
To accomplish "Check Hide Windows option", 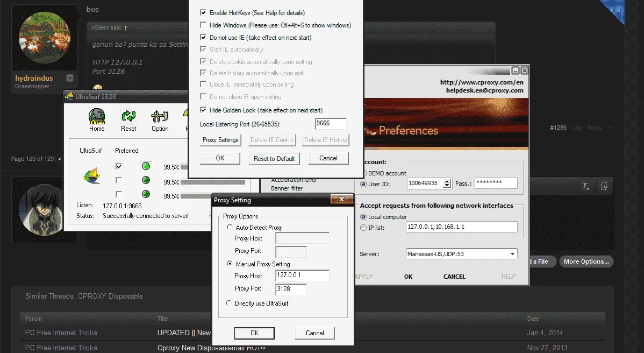I will pyautogui.click(x=203, y=25).
